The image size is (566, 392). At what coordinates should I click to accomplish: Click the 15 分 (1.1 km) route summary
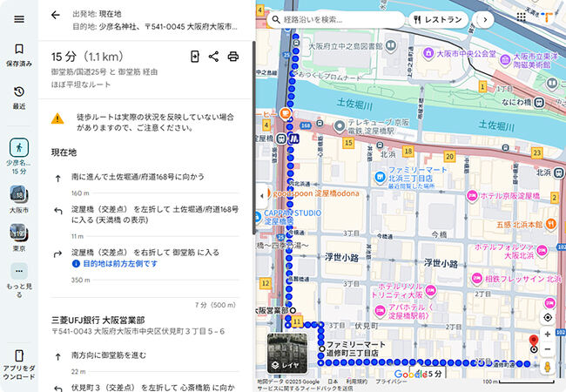point(87,57)
